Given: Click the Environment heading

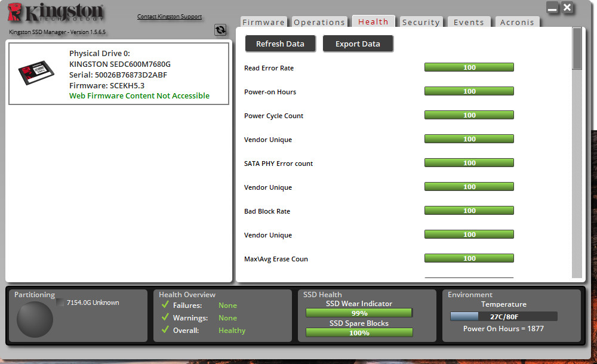Looking at the screenshot, I should tap(470, 295).
